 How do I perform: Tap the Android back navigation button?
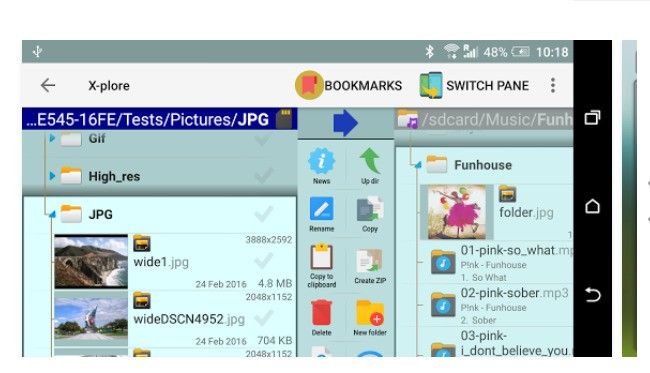592,295
